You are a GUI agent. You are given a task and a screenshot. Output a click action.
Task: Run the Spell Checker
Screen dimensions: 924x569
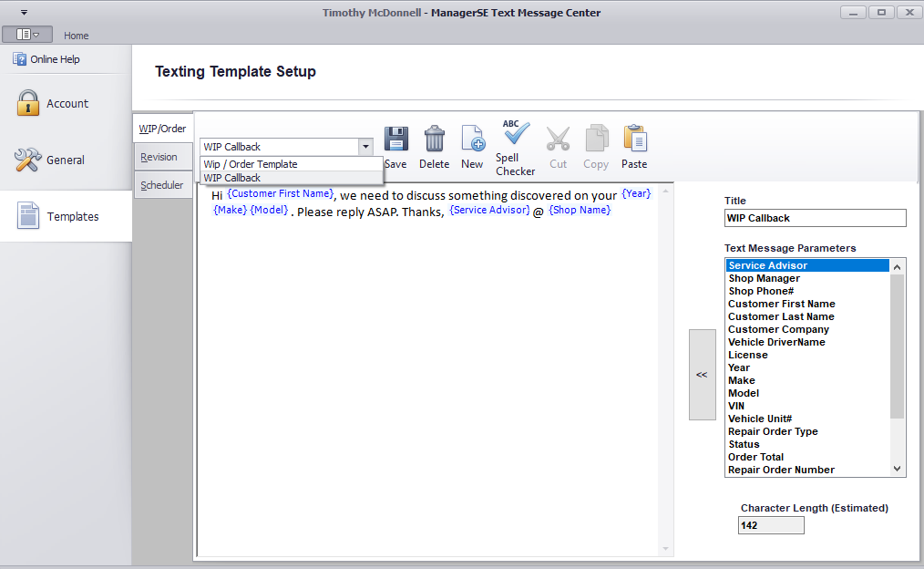click(x=516, y=135)
